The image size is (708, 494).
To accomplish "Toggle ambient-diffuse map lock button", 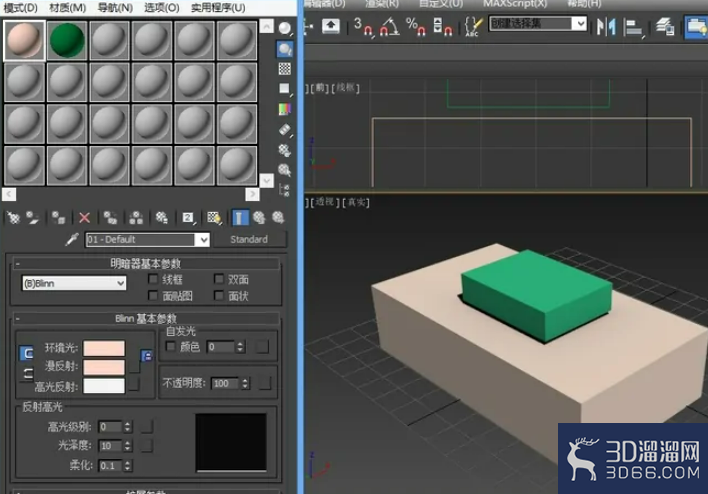I will pyautogui.click(x=146, y=356).
